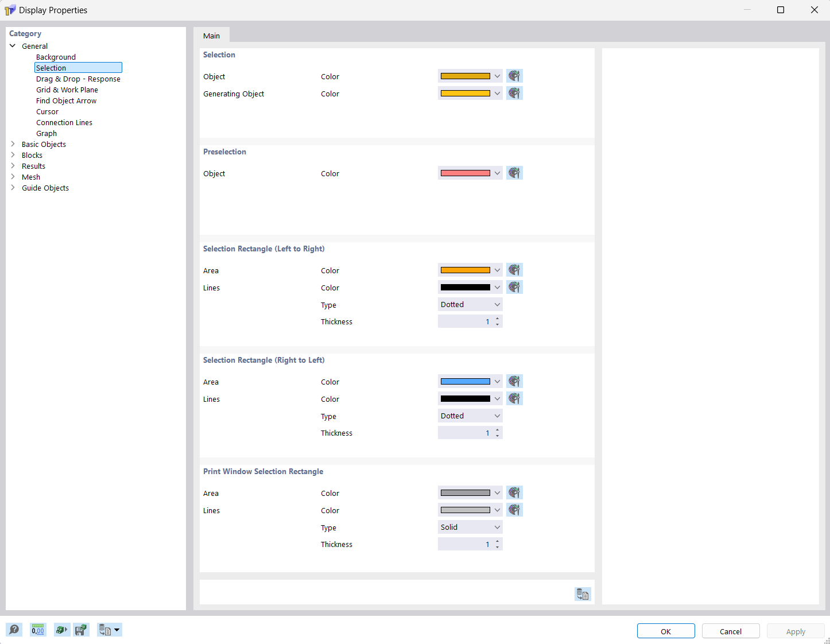The width and height of the screenshot is (830, 644).
Task: Open Preselection Object red color dropdown
Action: 470,173
